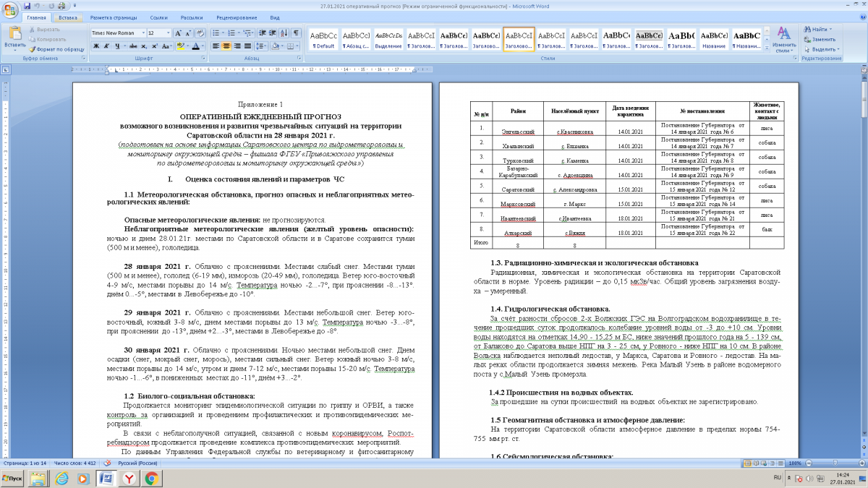Toggle italic (К) formatting
The height and width of the screenshot is (488, 868).
pos(106,46)
